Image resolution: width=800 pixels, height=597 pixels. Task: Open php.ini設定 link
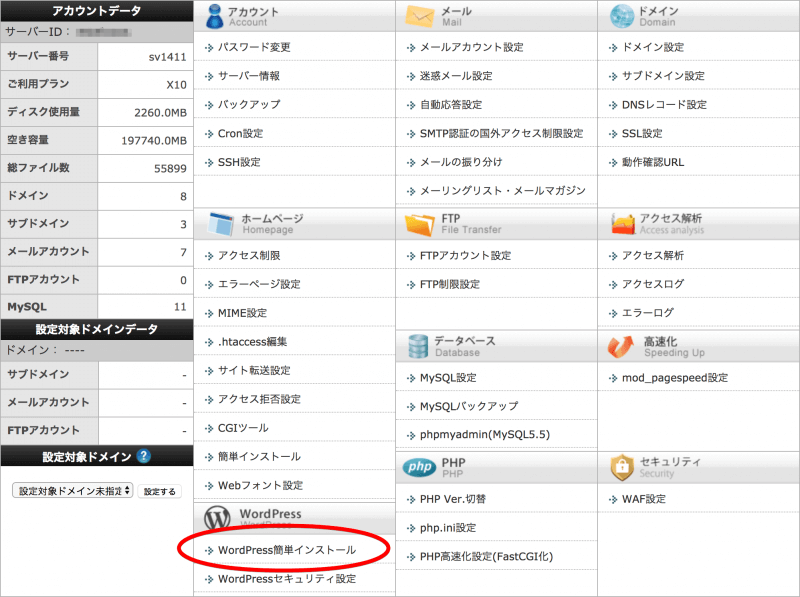pos(447,528)
